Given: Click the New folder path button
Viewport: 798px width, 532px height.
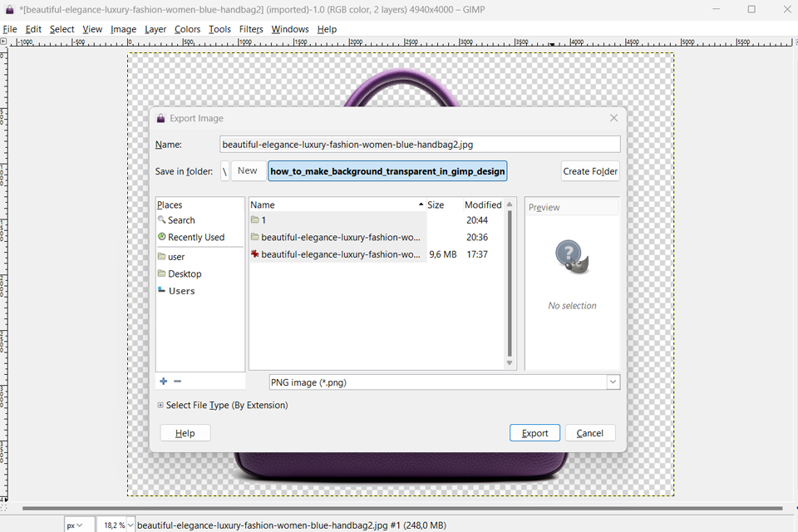Looking at the screenshot, I should tap(248, 170).
